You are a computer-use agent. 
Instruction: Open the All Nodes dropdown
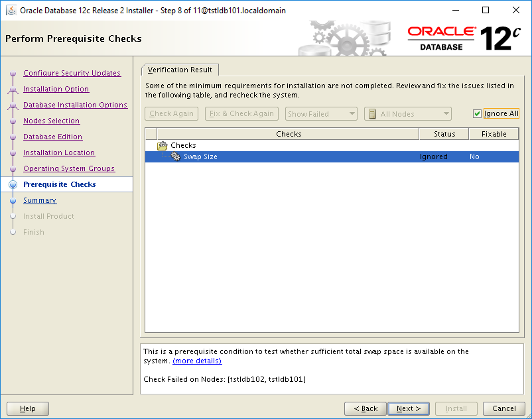coord(407,114)
